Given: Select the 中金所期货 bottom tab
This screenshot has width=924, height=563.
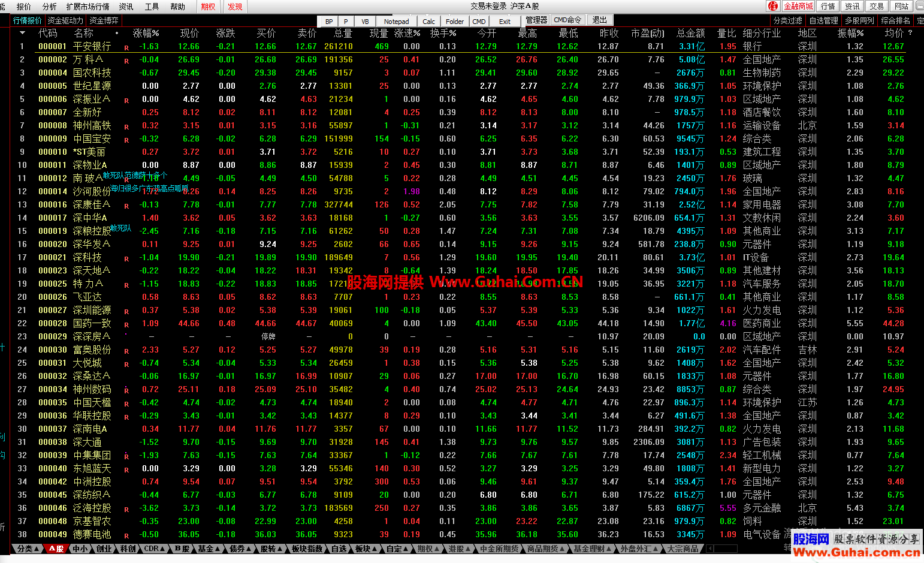Looking at the screenshot, I should pyautogui.click(x=499, y=549).
